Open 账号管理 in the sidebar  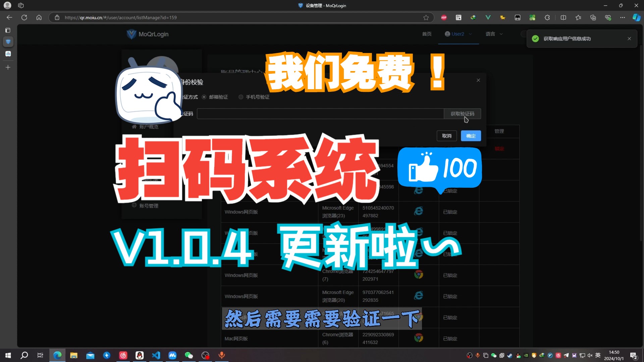pos(145,205)
